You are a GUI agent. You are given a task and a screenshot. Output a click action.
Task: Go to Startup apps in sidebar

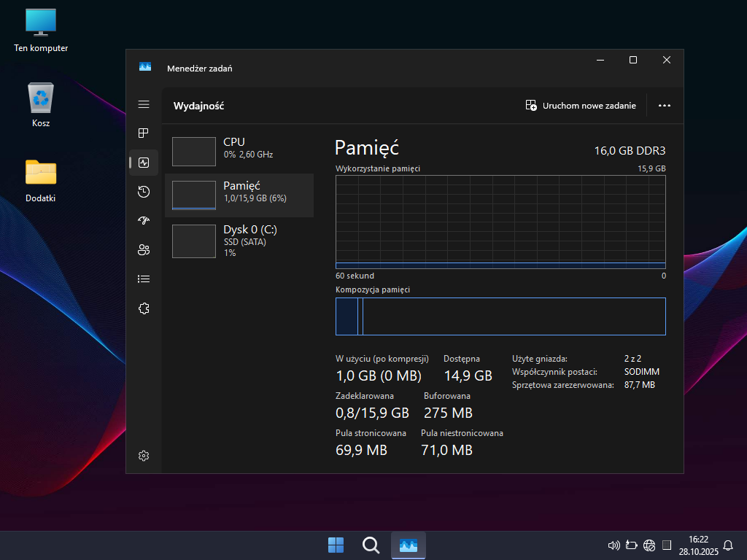coord(144,221)
